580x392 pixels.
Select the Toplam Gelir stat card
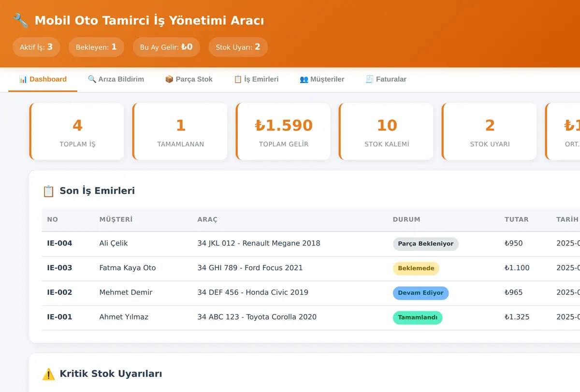click(283, 131)
